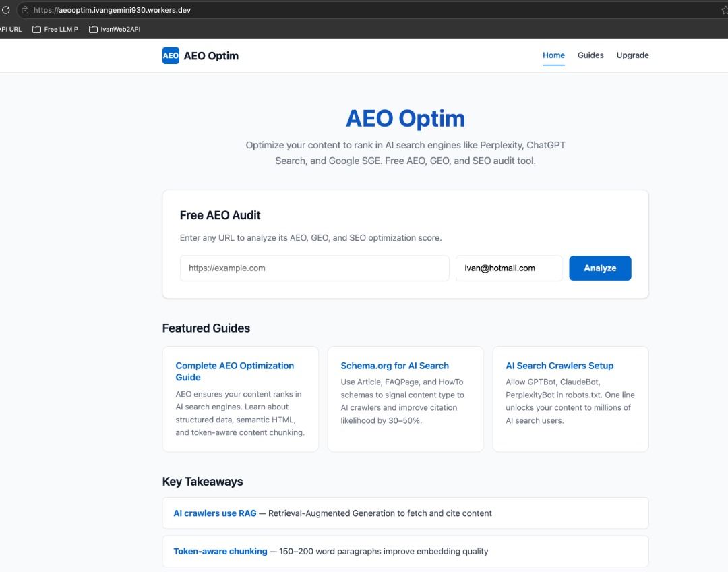Open the IvanWeb2API bookmark folder
This screenshot has height=572, width=728.
click(x=115, y=29)
